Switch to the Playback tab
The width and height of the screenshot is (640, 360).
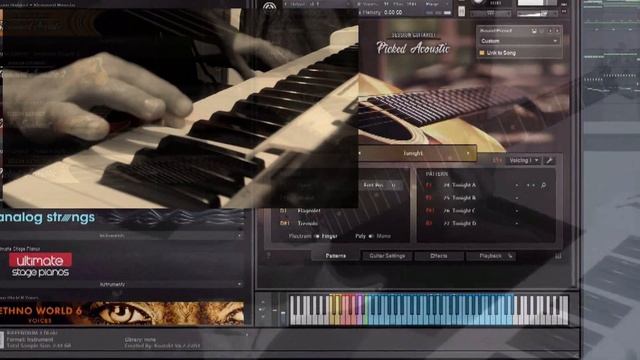pyautogui.click(x=490, y=256)
